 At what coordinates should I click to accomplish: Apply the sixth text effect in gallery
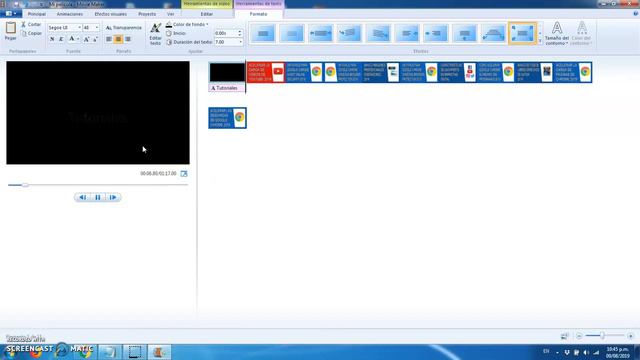point(407,33)
